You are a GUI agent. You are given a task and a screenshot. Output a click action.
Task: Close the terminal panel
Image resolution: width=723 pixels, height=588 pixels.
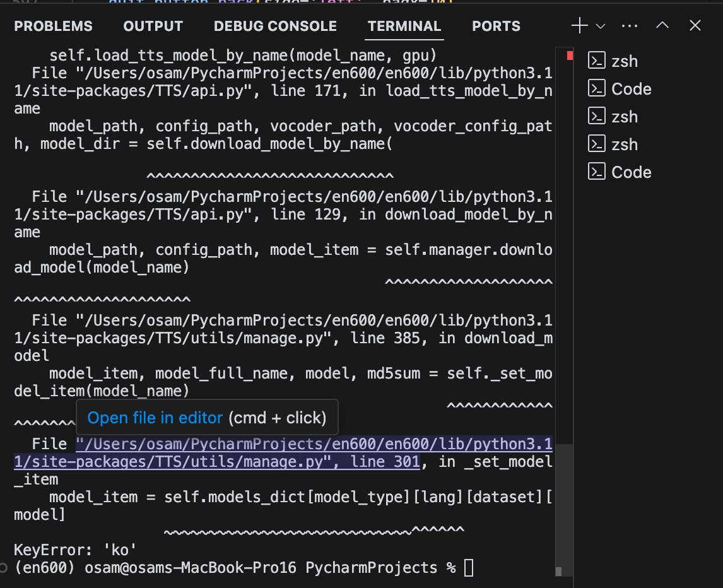tap(695, 25)
